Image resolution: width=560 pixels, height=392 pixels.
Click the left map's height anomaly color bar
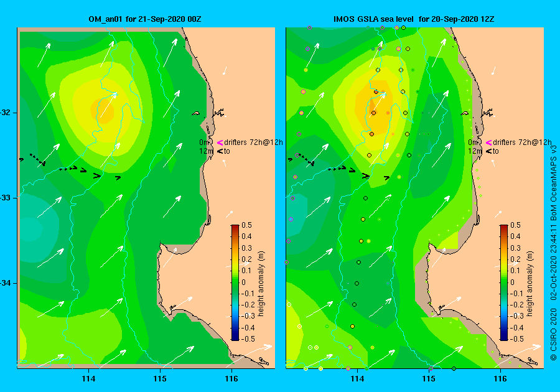click(x=235, y=282)
